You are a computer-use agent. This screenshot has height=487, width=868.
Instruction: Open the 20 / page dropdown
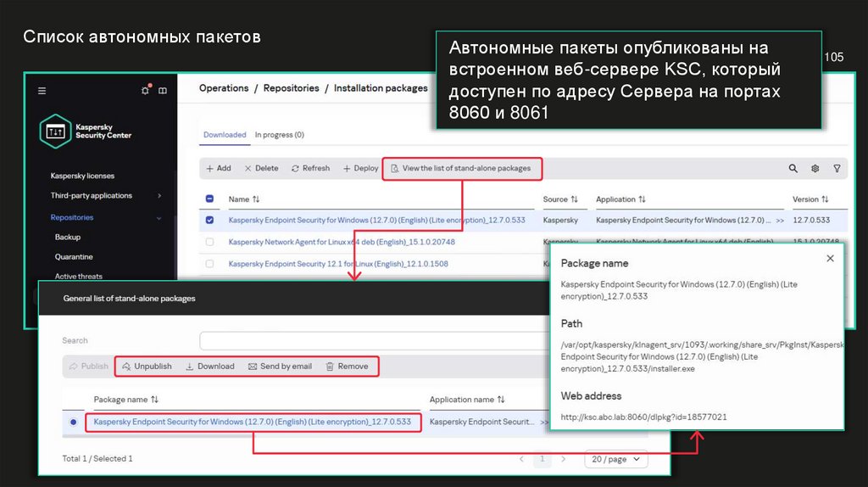615,459
